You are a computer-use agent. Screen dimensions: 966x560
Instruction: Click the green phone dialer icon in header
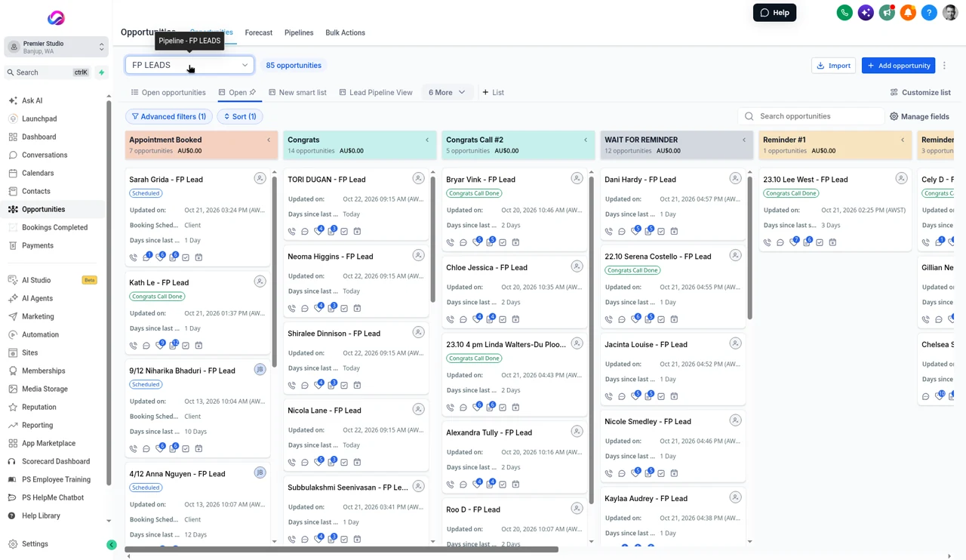(844, 13)
